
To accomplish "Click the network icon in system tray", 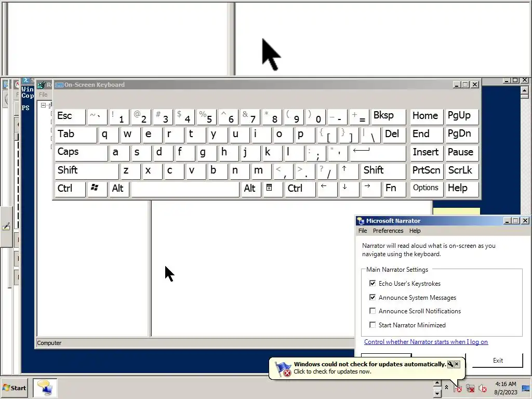I will pos(470,388).
